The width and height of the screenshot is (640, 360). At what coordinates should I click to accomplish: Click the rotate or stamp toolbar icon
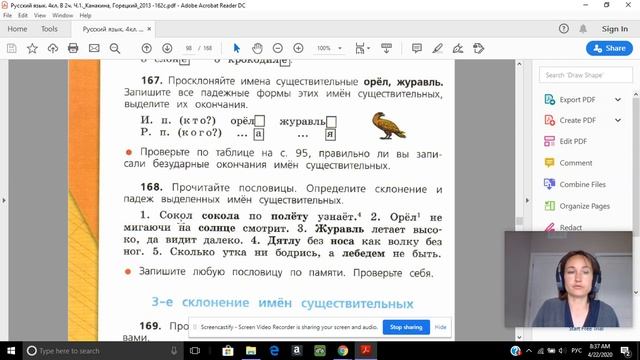pos(478,48)
